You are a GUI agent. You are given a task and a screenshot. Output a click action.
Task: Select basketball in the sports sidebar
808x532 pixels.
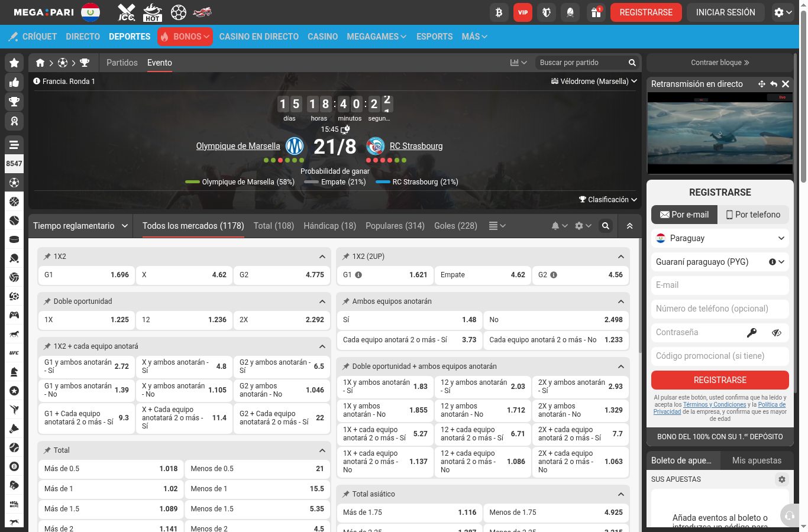14,202
